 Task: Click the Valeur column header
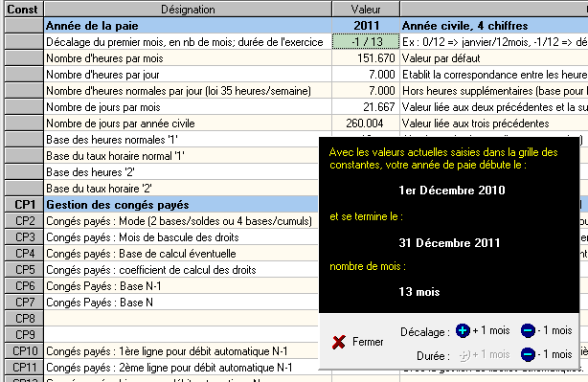(x=366, y=9)
